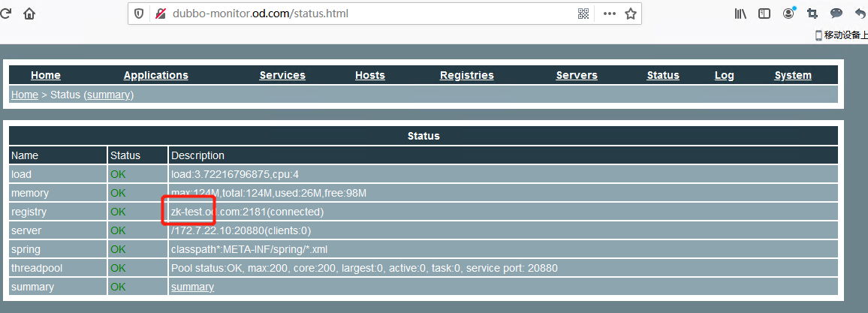Open the Firefox library icon

740,14
